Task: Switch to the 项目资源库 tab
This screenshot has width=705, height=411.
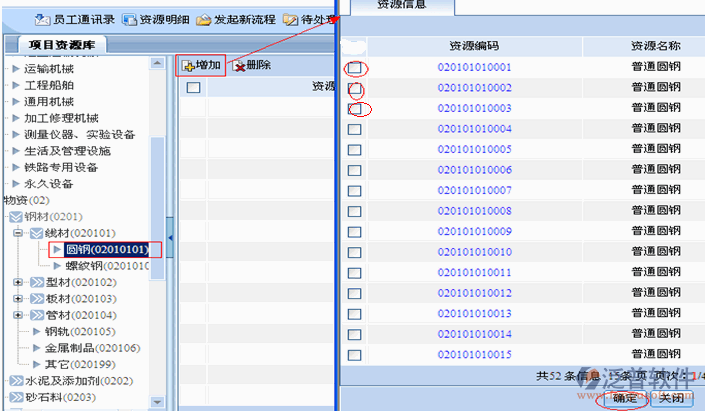Action: [x=62, y=45]
